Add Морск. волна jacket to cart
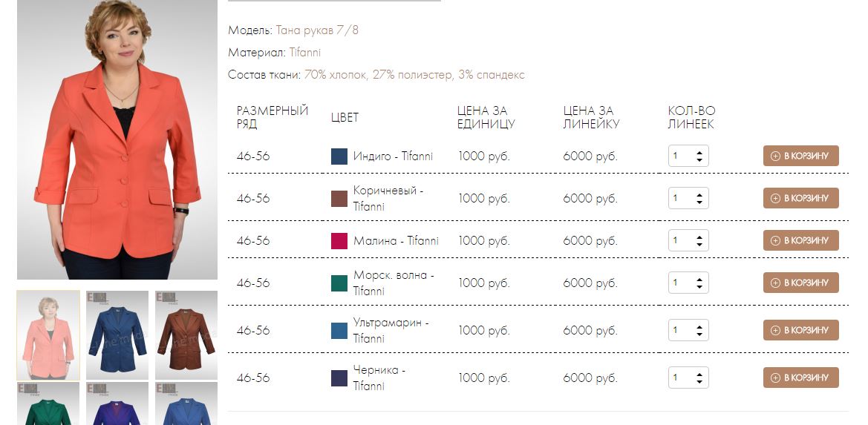868x425 pixels. [x=800, y=283]
